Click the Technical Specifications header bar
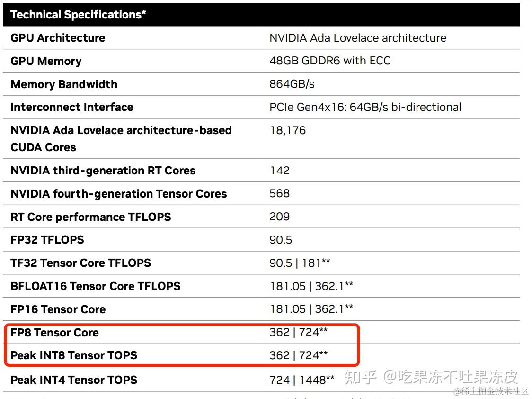This screenshot has width=532, height=399. tap(77, 15)
